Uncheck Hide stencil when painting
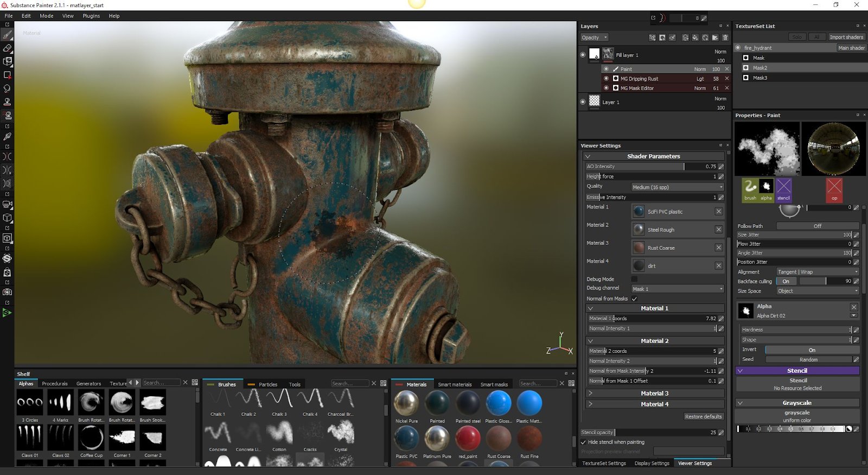The image size is (868, 475). tap(584, 442)
